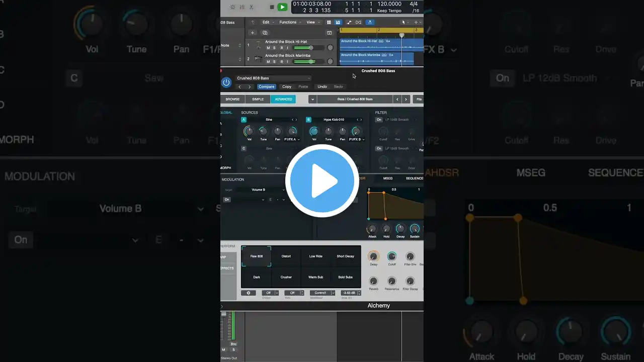The image size is (644, 362).
Task: Go to previous plugin setting arrow
Action: click(239, 86)
